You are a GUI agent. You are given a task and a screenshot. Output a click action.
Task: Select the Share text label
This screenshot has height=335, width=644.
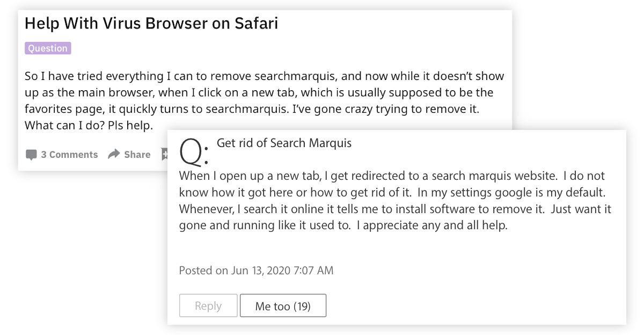(x=137, y=155)
